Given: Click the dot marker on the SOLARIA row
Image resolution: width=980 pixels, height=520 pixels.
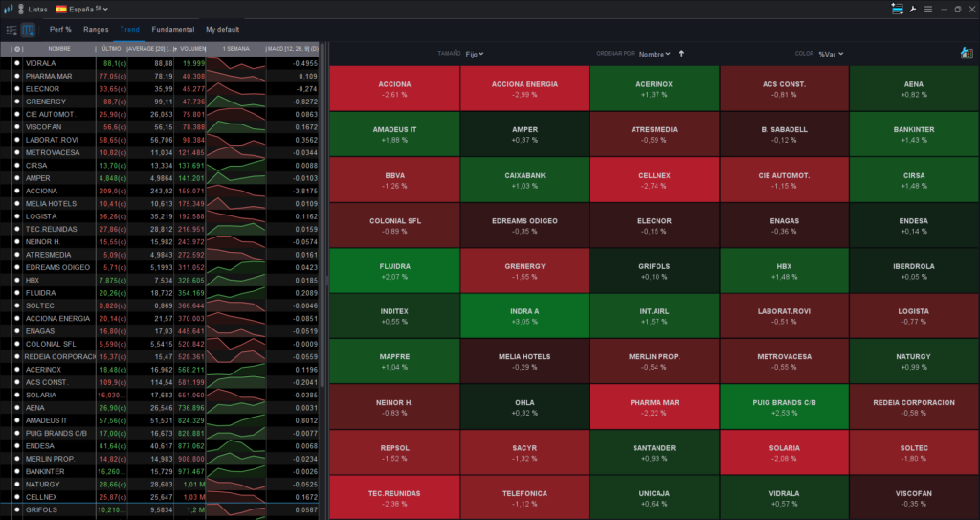Looking at the screenshot, I should point(17,395).
